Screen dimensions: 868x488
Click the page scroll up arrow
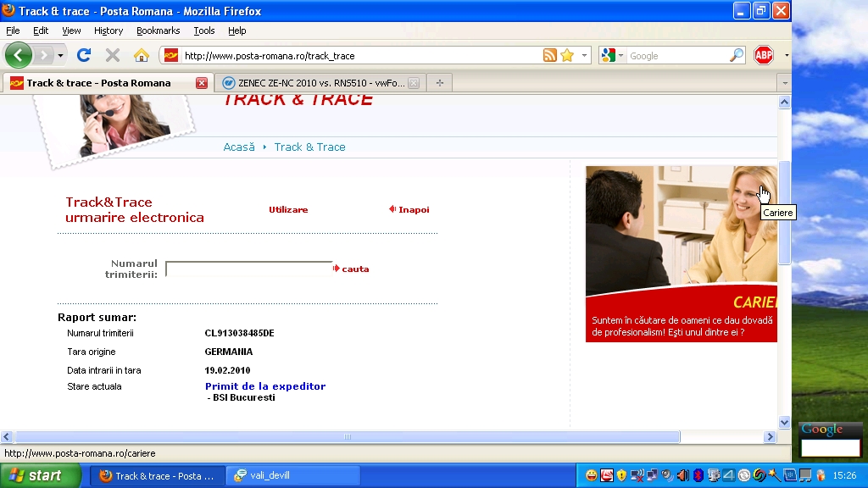(784, 103)
